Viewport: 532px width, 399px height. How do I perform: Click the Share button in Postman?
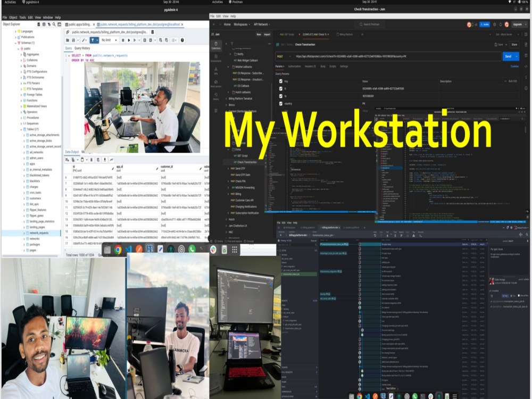[x=514, y=45]
